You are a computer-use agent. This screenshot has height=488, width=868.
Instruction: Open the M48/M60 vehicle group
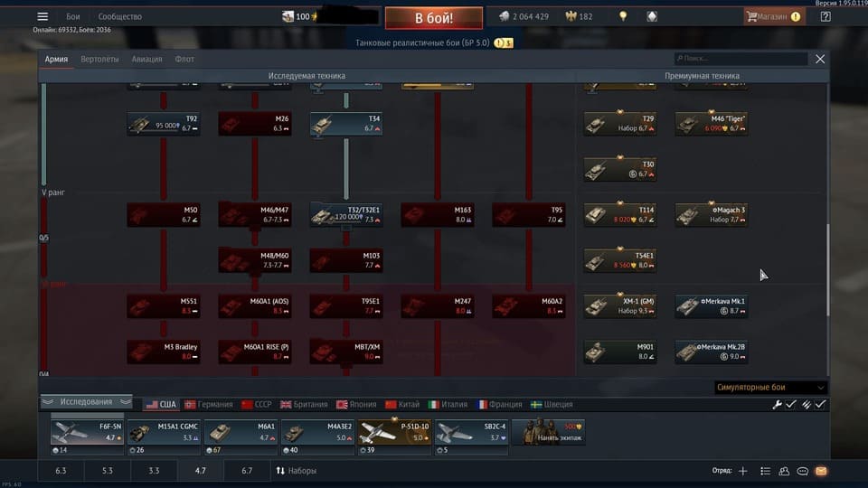[x=255, y=260]
